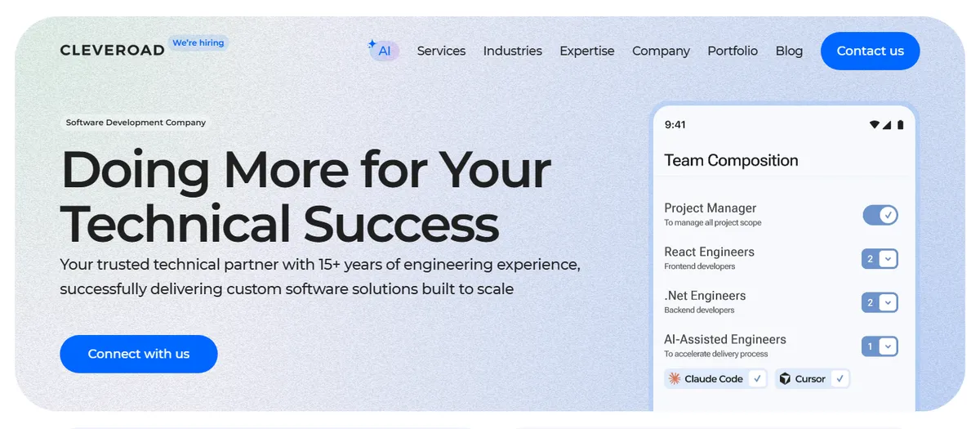Image resolution: width=980 pixels, height=429 pixels.
Task: Uncheck the Cursor checkbox
Action: pyautogui.click(x=839, y=378)
